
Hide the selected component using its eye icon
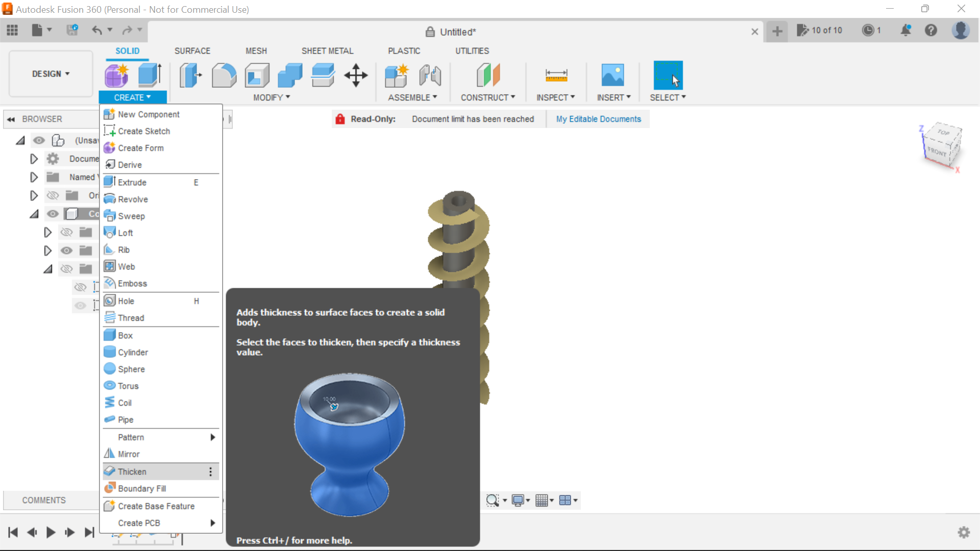coord(53,214)
